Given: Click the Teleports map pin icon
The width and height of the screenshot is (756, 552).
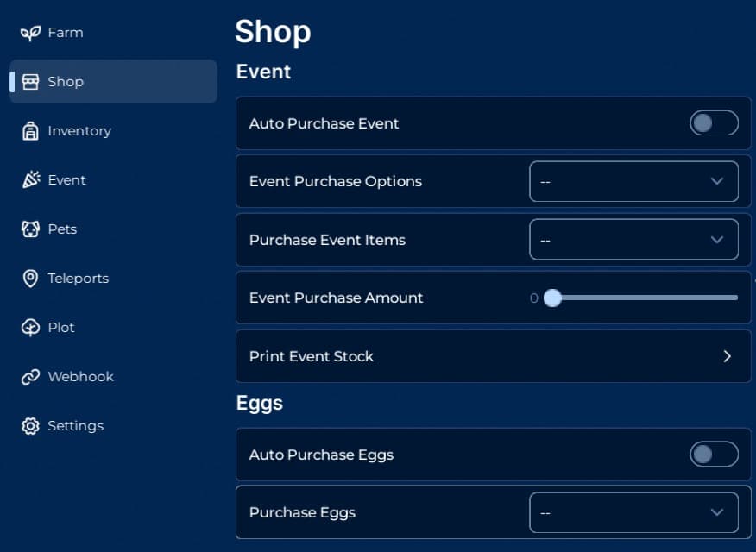Looking at the screenshot, I should (30, 279).
